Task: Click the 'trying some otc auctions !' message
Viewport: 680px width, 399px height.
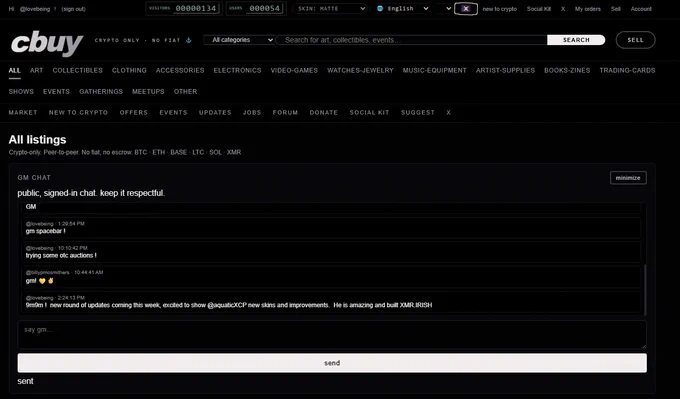Action: [x=61, y=255]
